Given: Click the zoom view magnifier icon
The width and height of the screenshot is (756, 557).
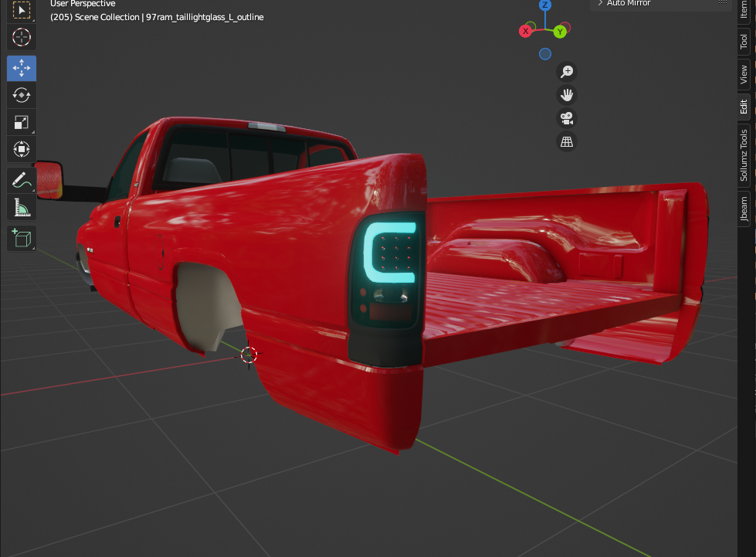Looking at the screenshot, I should click(x=567, y=72).
